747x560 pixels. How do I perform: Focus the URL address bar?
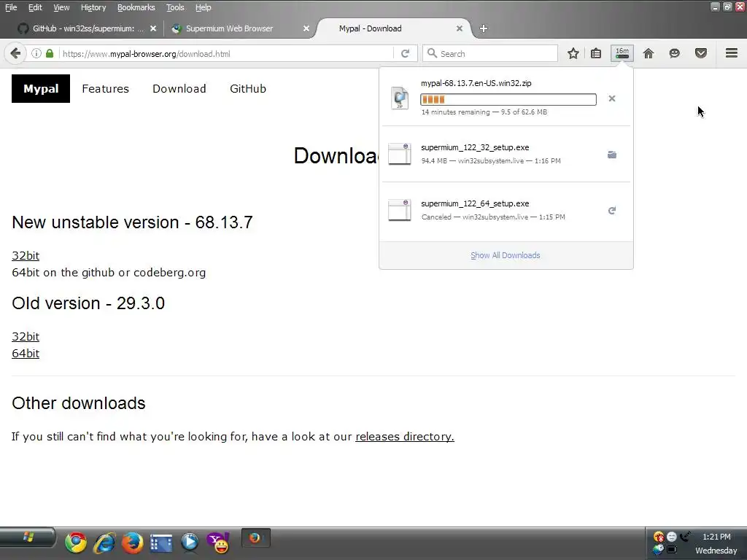click(x=228, y=54)
